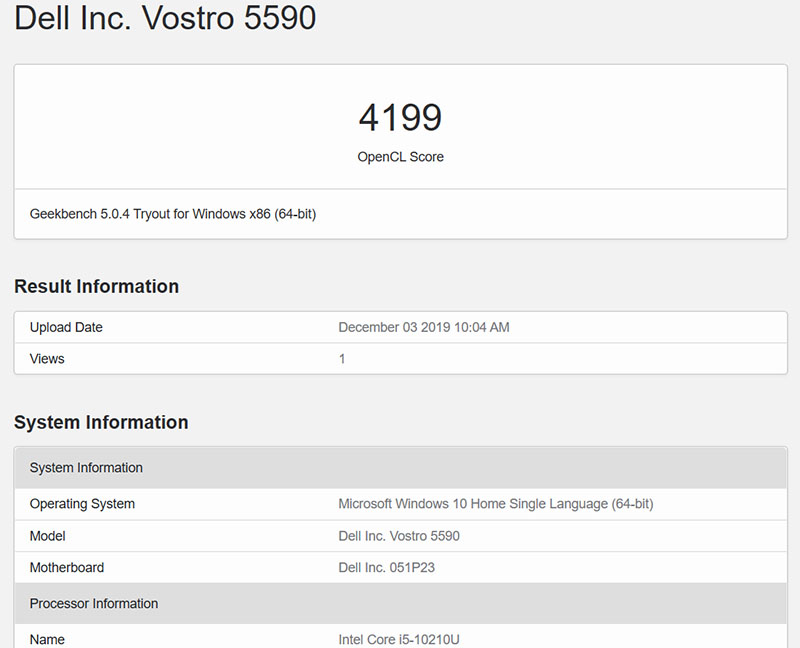Click the OpenCL Score label
Image resolution: width=800 pixels, height=648 pixels.
pos(400,157)
